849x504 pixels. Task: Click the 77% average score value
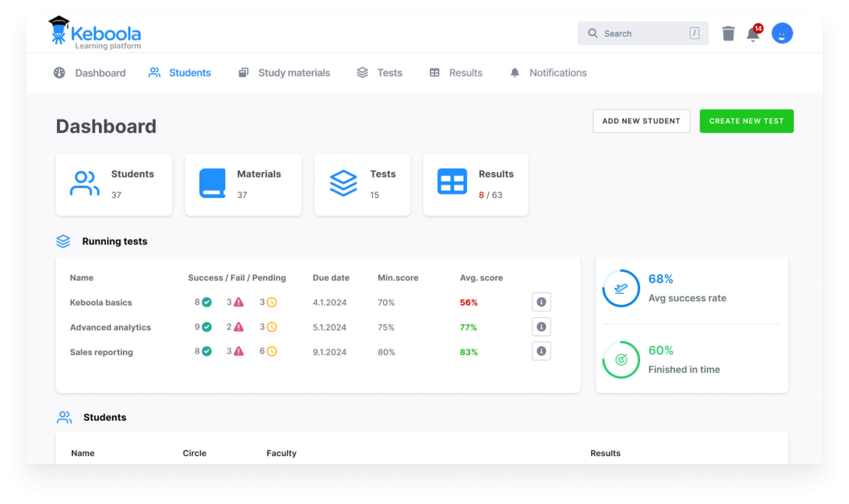tap(468, 327)
